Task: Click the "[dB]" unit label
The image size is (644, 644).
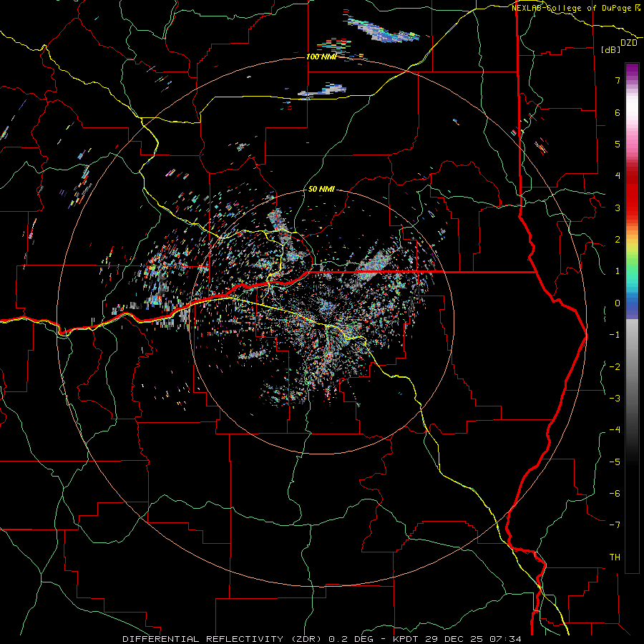Action: [611, 49]
